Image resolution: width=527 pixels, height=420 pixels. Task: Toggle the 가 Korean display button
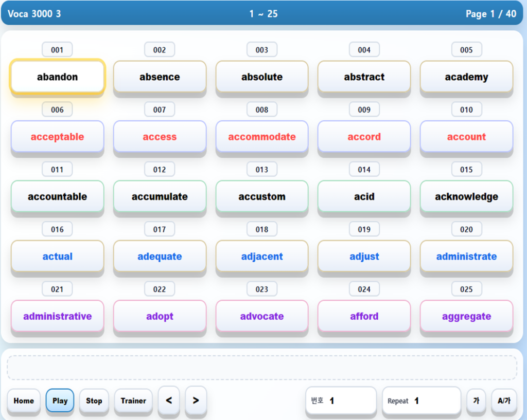(476, 401)
